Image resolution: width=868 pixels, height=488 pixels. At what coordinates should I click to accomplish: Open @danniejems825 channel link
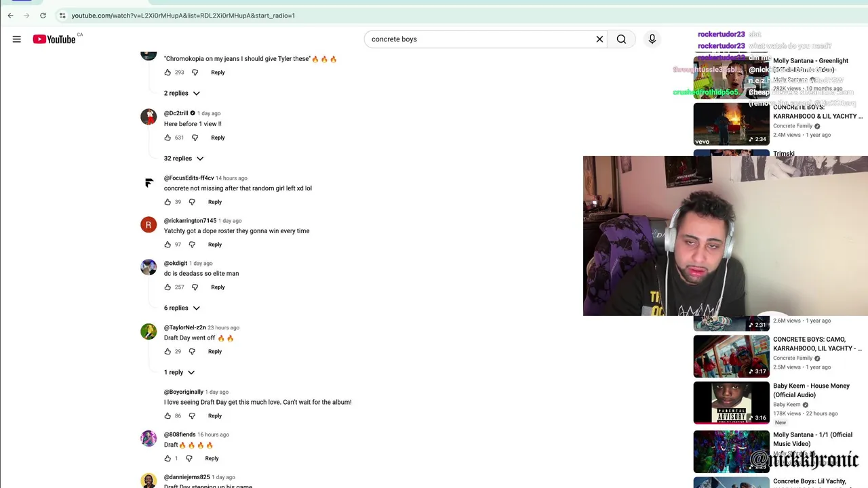pos(187,478)
